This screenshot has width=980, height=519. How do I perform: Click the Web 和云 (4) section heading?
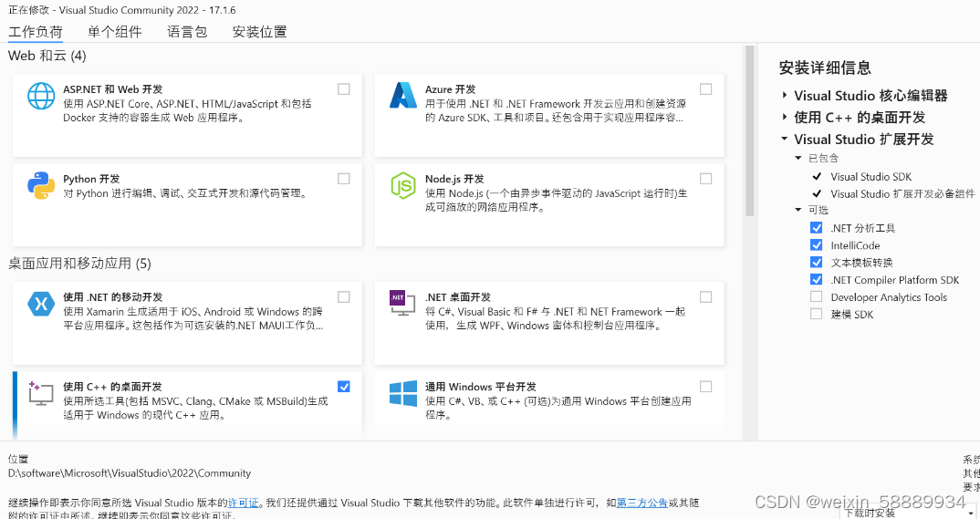pyautogui.click(x=47, y=56)
